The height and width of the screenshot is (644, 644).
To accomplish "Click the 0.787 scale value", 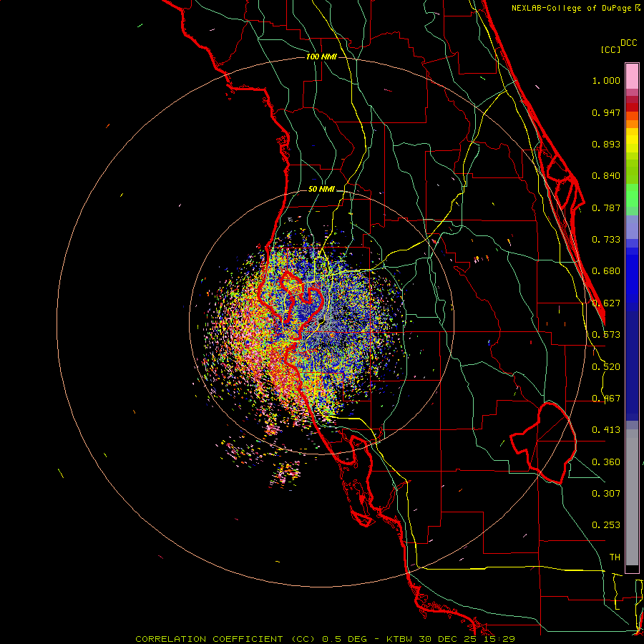I will click(606, 208).
